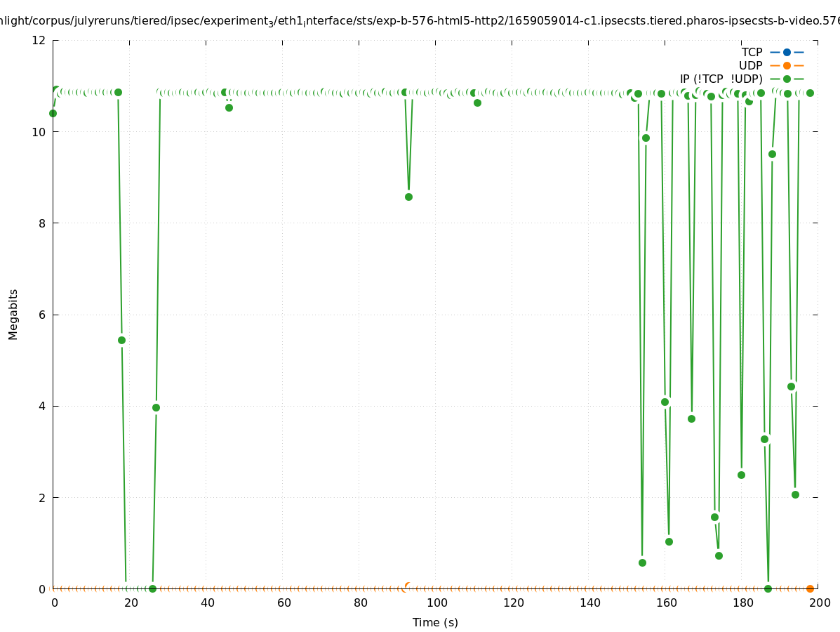Pick the first green point at time zero
Screen dimensions: 840x632
[53, 113]
